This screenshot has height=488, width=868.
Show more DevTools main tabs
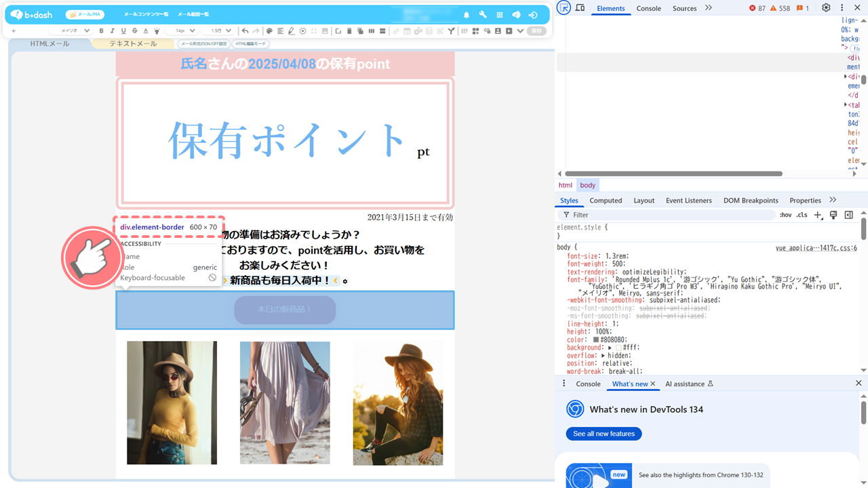pyautogui.click(x=709, y=8)
